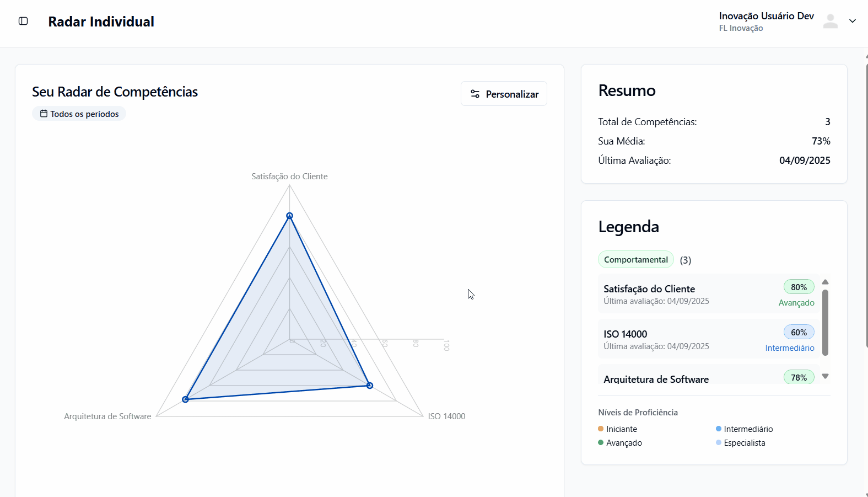Screen dimensions: 868x497
Task: Click the 60% score badge
Action: click(x=799, y=332)
